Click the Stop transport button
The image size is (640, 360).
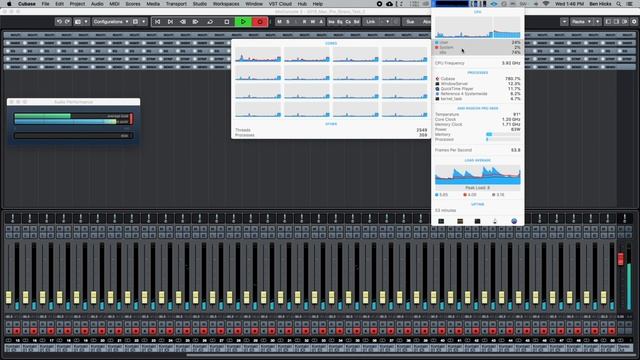[227, 22]
